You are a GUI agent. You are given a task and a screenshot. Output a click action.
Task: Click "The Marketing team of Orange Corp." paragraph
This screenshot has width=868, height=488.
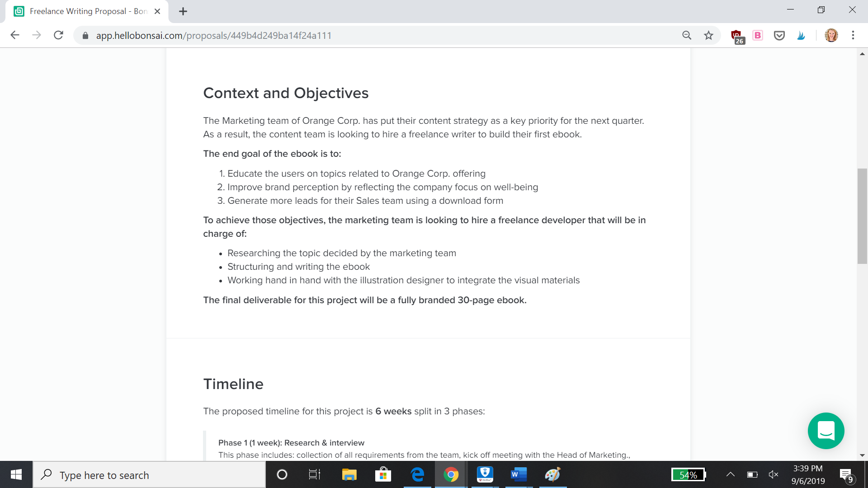tap(424, 127)
